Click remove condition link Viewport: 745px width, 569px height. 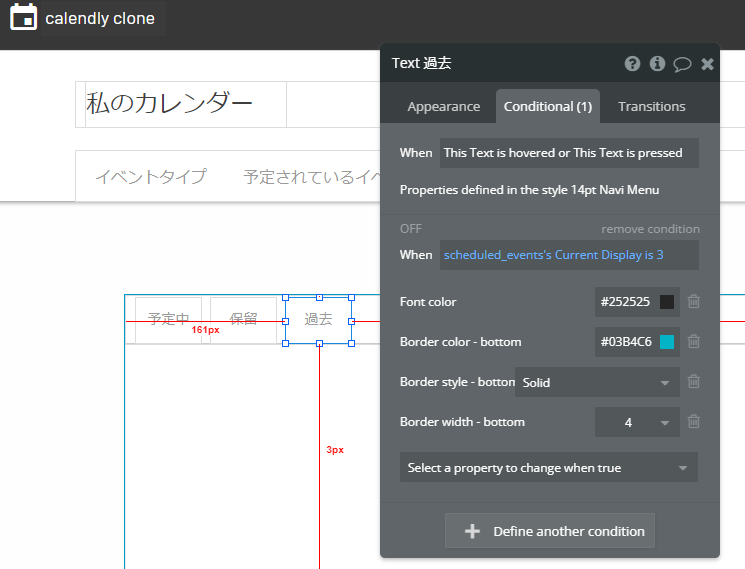pyautogui.click(x=650, y=229)
